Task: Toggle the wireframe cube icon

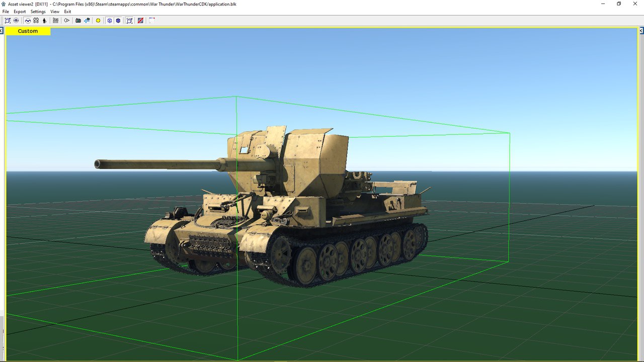Action: click(109, 21)
